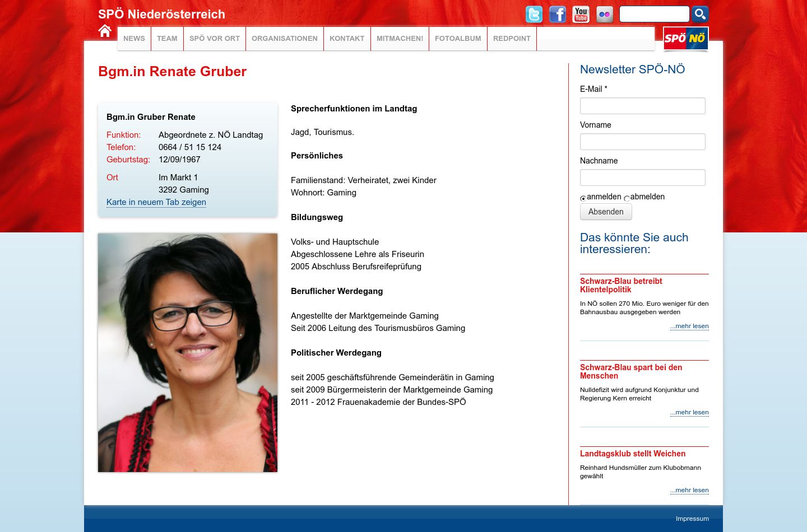
Task: Focus the Nachname newsletter field
Action: click(643, 178)
